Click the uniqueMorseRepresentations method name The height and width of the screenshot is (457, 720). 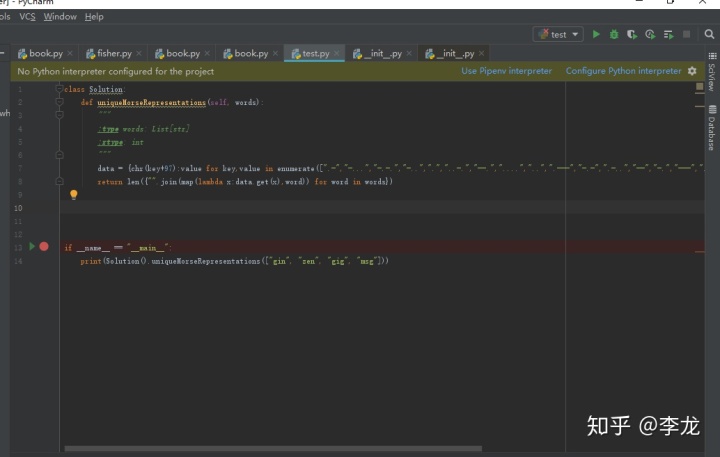click(152, 102)
